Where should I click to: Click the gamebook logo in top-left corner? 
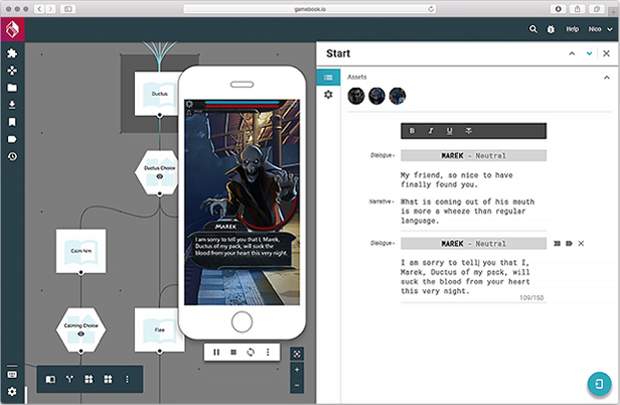point(12,29)
